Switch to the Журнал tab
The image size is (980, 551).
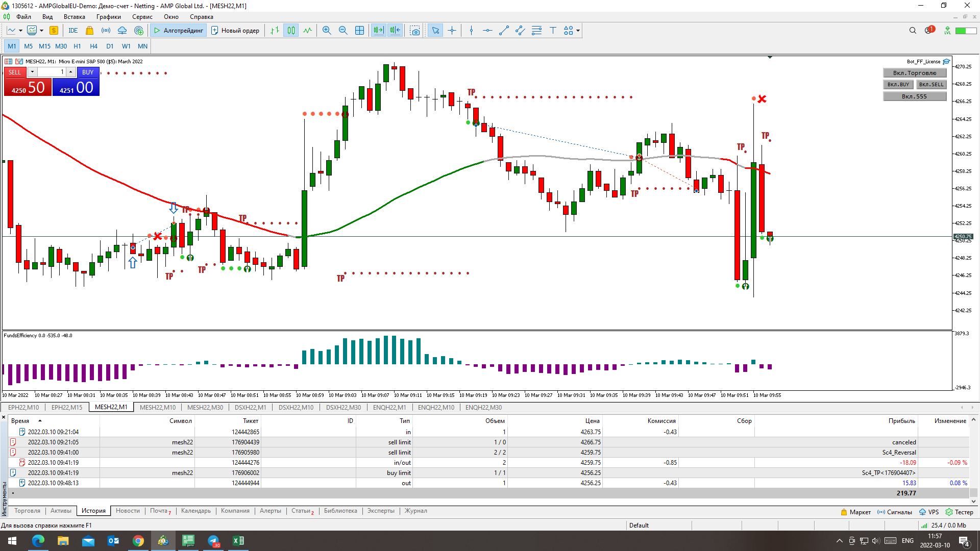coord(415,511)
